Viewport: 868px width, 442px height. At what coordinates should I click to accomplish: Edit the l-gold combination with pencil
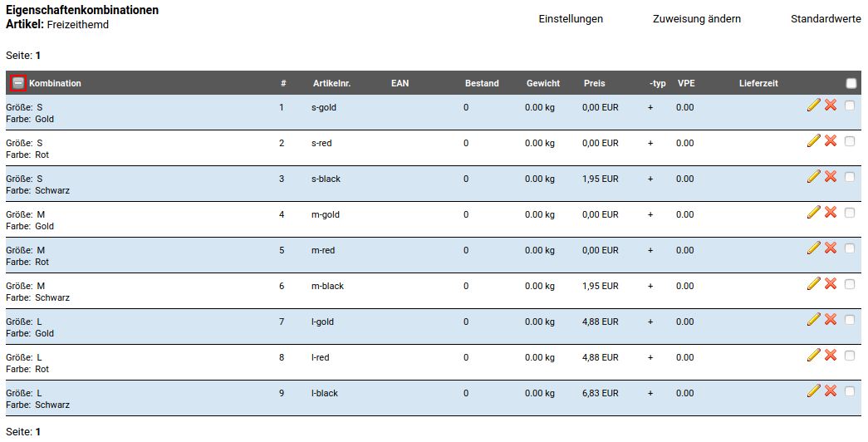[813, 319]
